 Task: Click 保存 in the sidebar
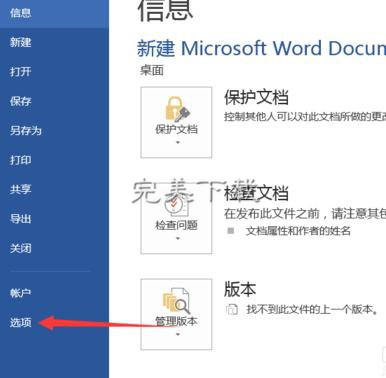point(20,101)
